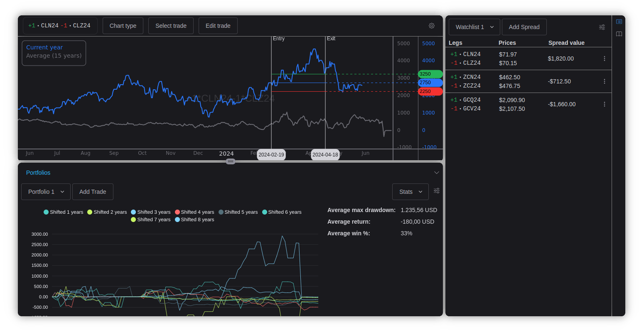Click the green 3250 price level marker

click(x=430, y=74)
